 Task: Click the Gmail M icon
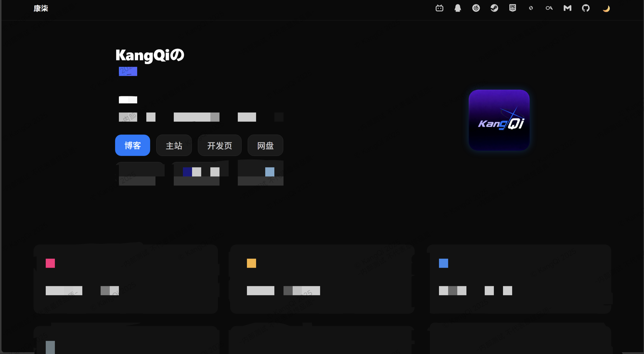click(x=567, y=8)
